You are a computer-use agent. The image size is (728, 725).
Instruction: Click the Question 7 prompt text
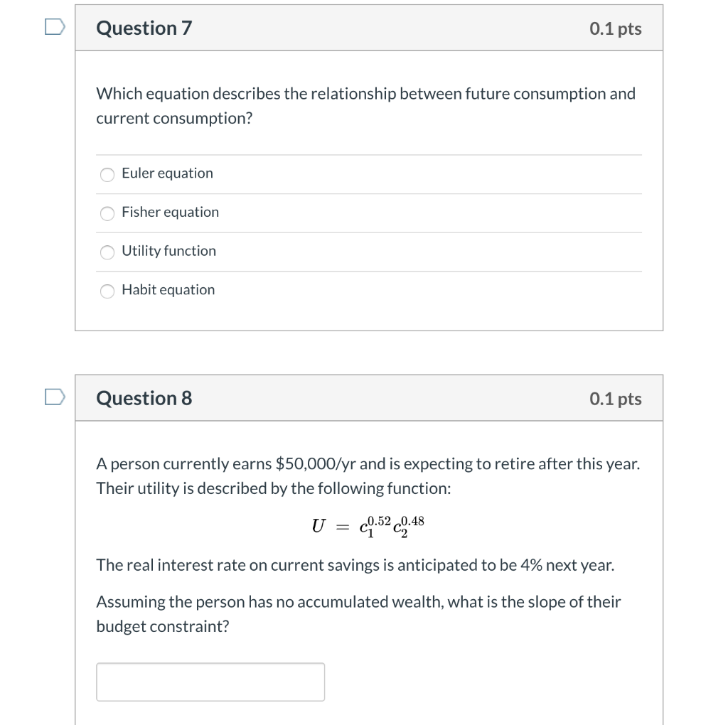coord(366,105)
